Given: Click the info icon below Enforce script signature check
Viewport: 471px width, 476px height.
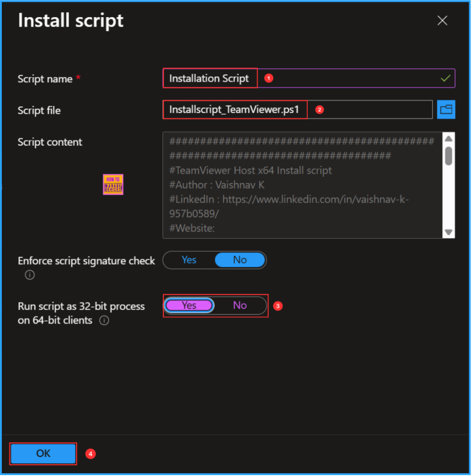Looking at the screenshot, I should point(29,275).
